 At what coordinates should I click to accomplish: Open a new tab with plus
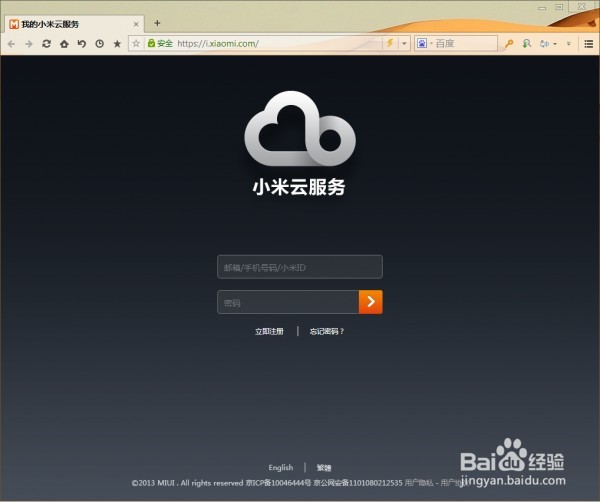pos(157,23)
